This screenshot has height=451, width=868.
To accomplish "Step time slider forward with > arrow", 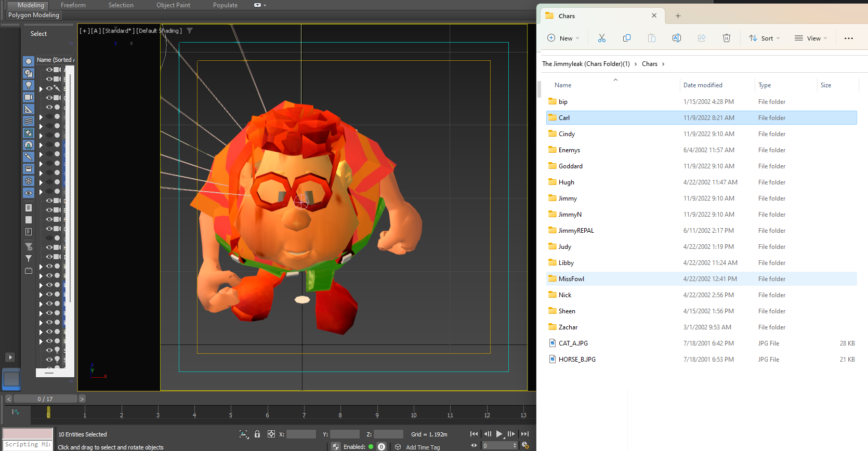I will (82, 399).
